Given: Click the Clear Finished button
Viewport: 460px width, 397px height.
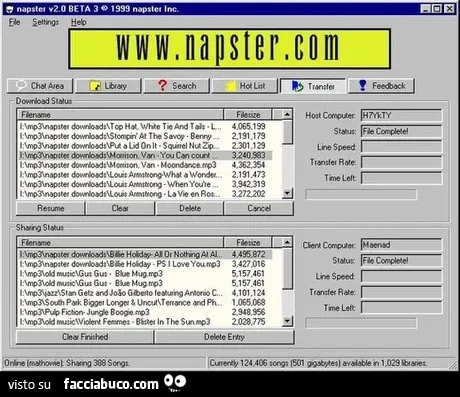Looking at the screenshot, I should 85,337.
